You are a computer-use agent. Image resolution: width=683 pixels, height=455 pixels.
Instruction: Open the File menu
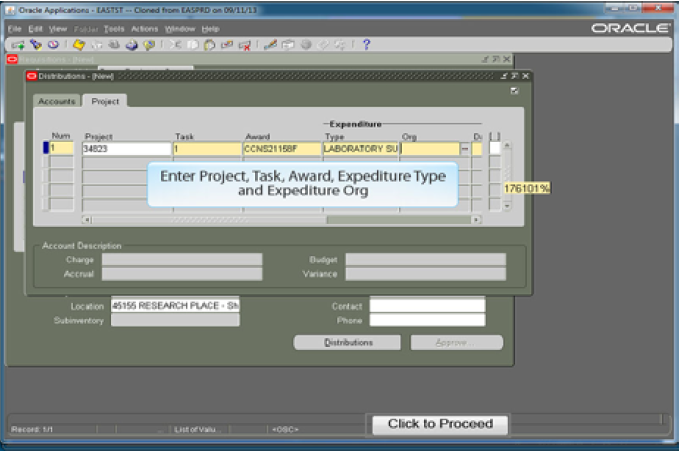(14, 29)
